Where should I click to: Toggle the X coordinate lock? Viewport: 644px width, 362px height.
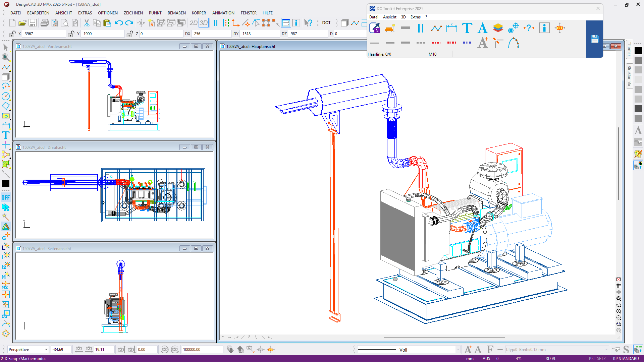point(12,34)
